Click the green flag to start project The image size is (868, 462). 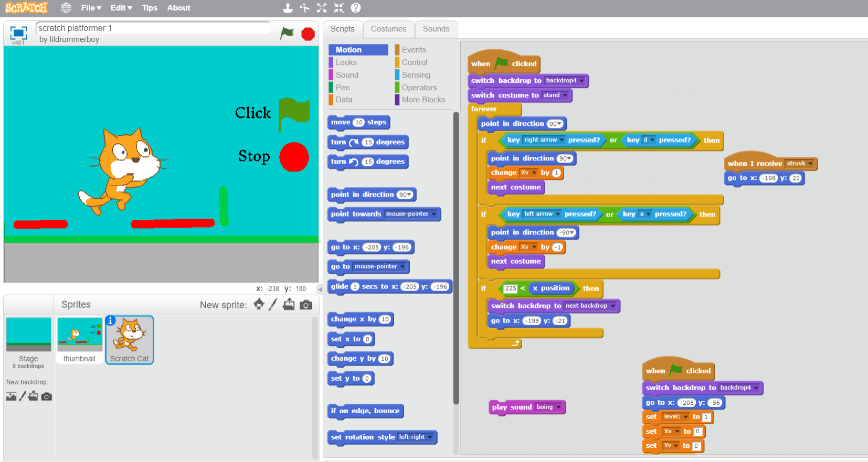coord(287,34)
